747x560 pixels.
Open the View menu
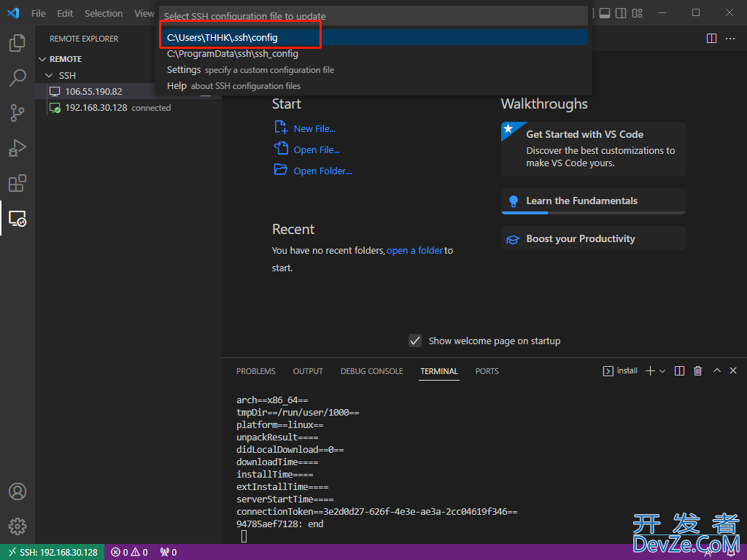144,13
